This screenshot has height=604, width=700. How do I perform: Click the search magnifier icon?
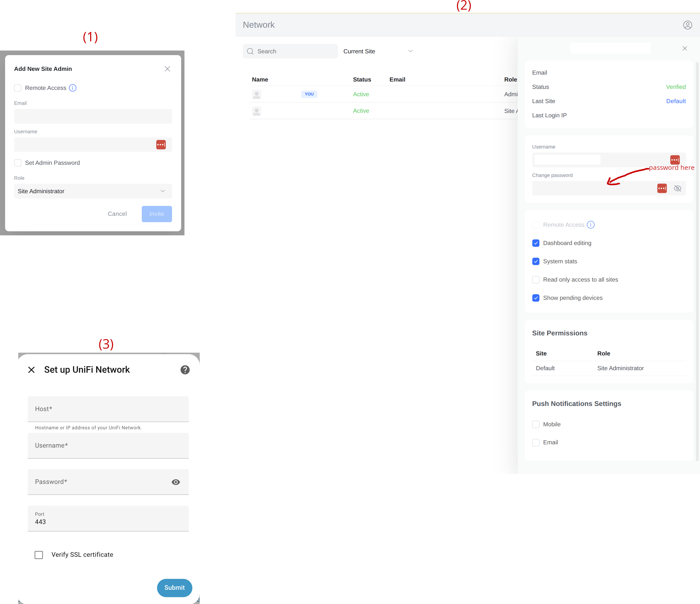pyautogui.click(x=250, y=51)
